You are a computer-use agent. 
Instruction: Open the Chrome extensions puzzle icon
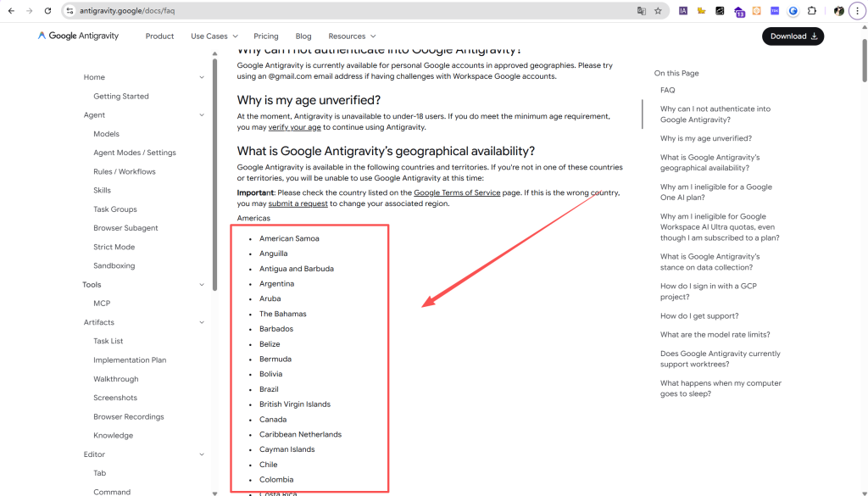811,11
